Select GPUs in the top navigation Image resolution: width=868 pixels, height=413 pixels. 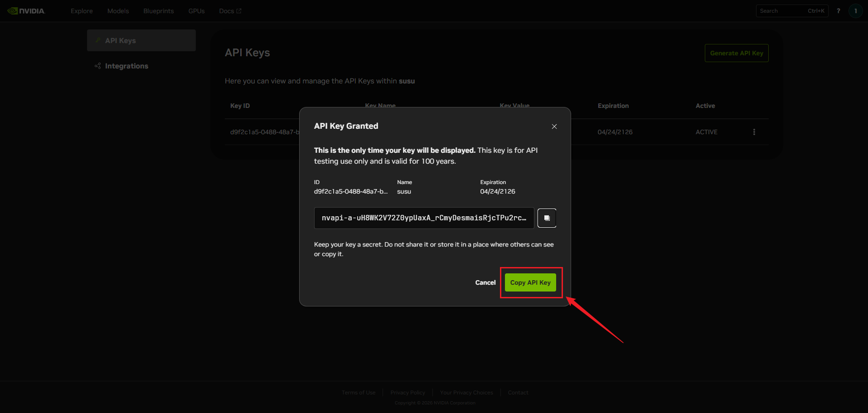[196, 11]
